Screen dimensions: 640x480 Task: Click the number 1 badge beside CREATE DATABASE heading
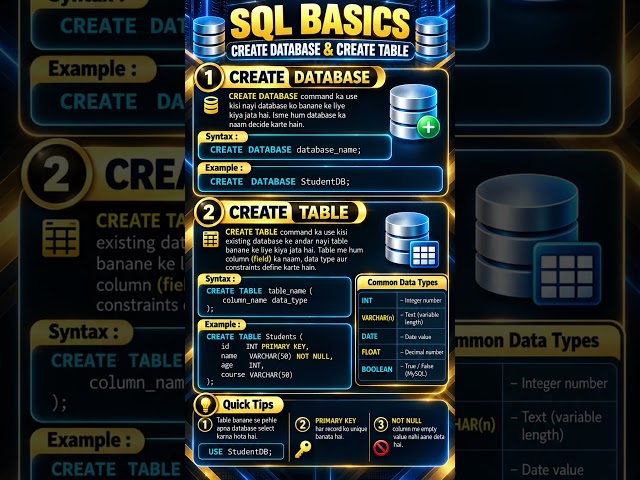(x=209, y=78)
